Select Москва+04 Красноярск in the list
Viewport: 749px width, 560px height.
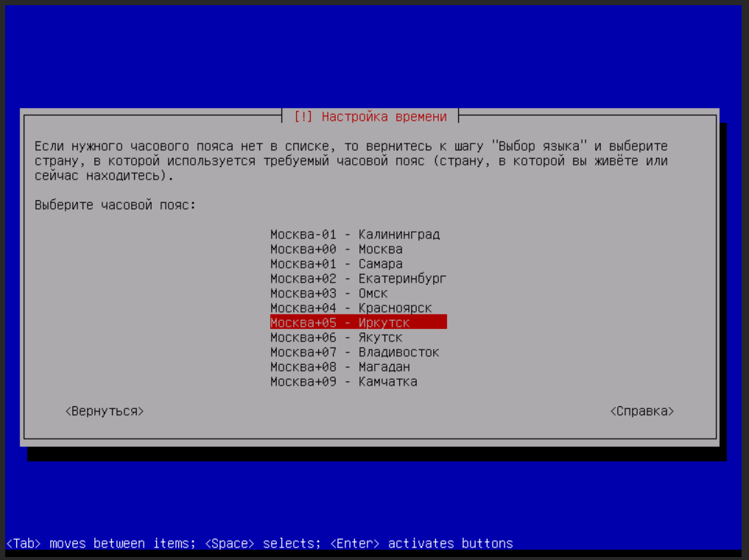click(351, 308)
